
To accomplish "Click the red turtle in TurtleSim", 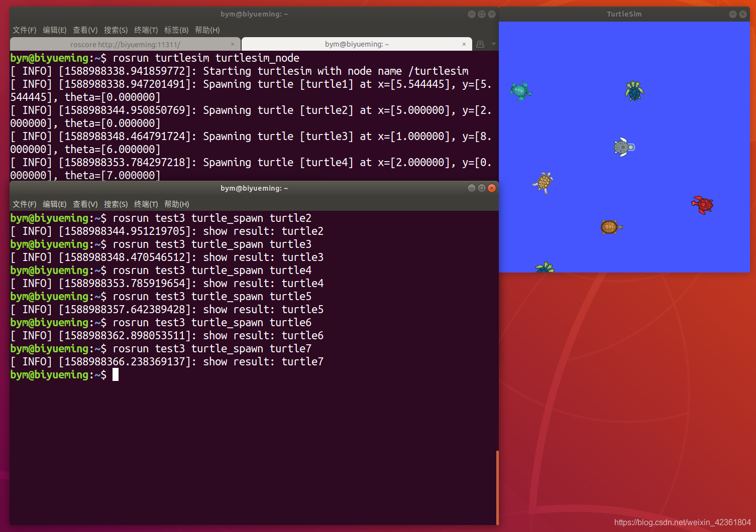I will tap(702, 205).
